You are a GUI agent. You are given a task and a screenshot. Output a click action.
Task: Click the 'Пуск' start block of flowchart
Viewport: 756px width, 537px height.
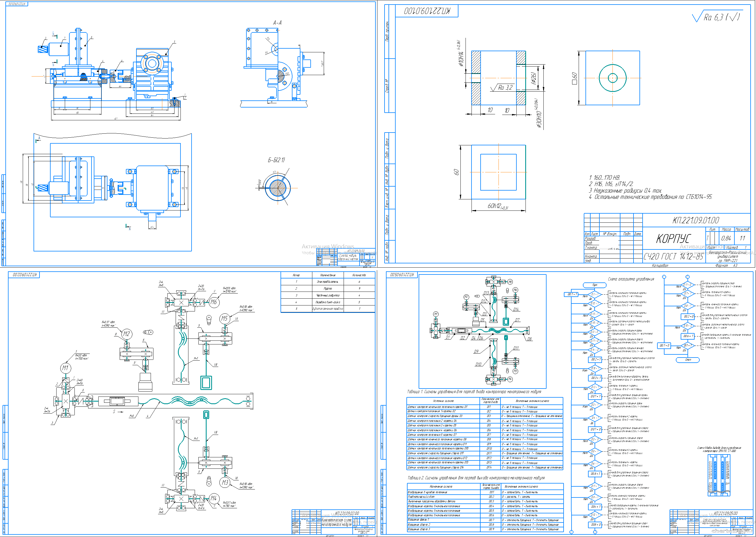coord(594,285)
